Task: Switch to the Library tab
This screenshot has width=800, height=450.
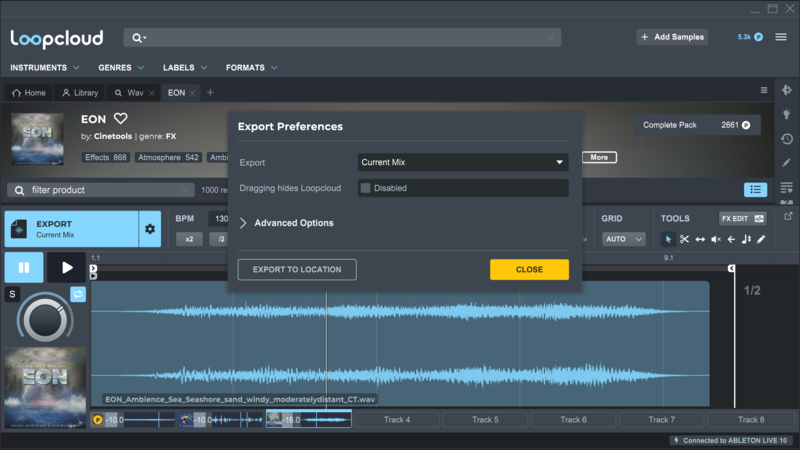Action: click(x=80, y=93)
